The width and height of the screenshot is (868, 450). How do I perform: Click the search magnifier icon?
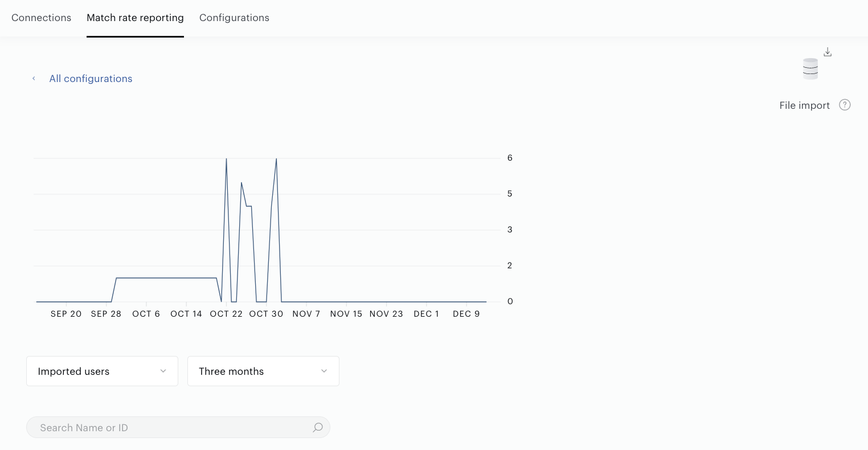click(x=318, y=427)
